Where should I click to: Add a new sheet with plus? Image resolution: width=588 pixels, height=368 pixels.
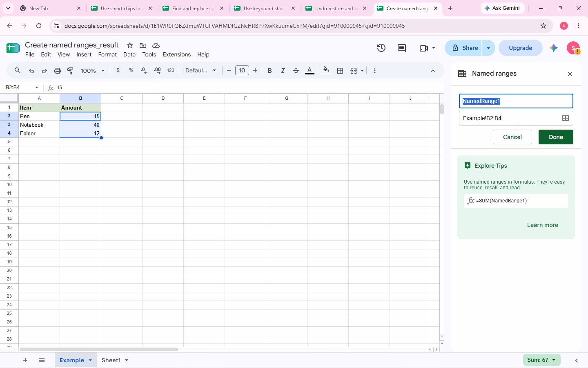(25, 360)
